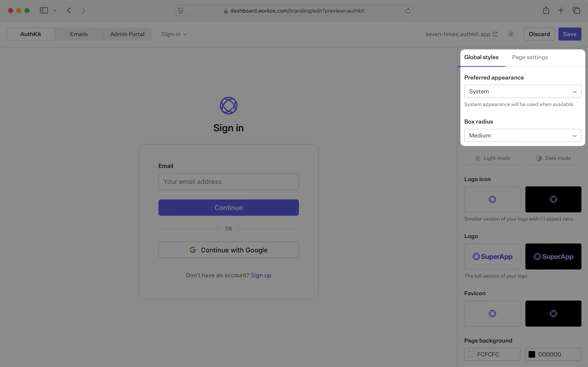The width and height of the screenshot is (588, 367).
Task: Toggle the dark mode appearance preview
Action: (553, 158)
